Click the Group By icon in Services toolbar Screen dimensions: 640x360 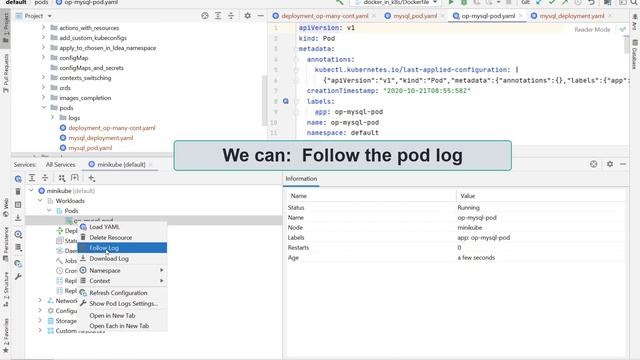(x=62, y=178)
